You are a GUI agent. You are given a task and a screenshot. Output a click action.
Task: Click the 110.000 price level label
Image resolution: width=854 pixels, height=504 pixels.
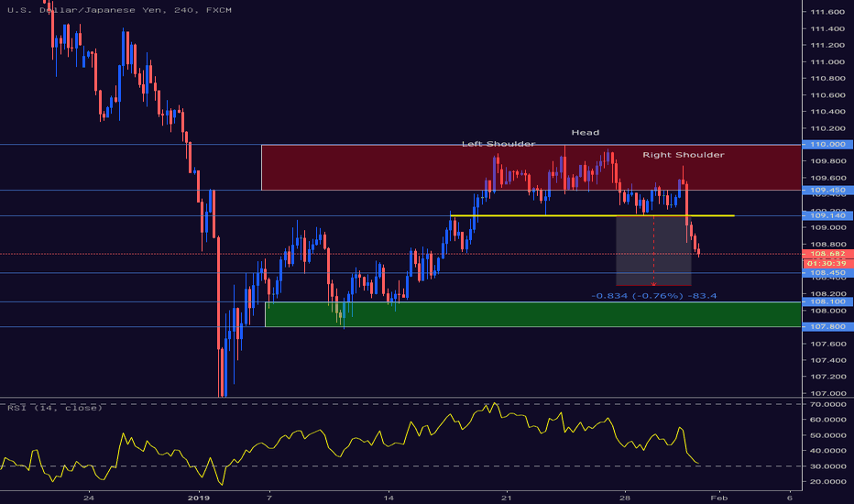(x=827, y=145)
